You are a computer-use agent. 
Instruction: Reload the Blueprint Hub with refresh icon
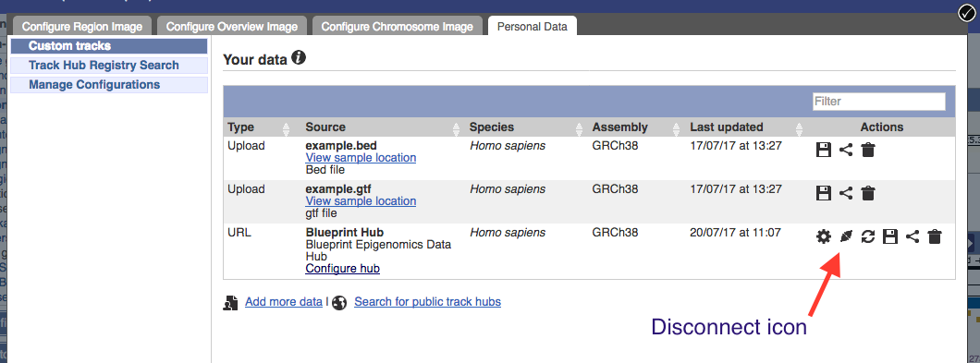(x=867, y=236)
